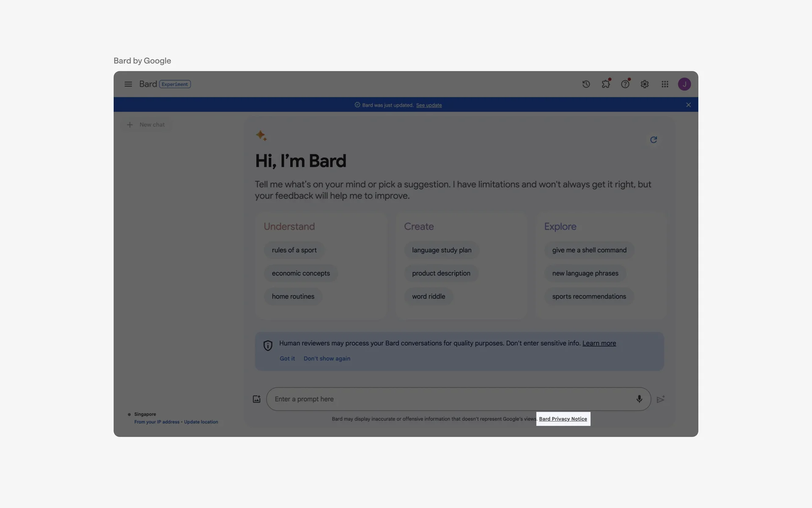Open the Google apps grid
The image size is (812, 508).
click(x=664, y=84)
